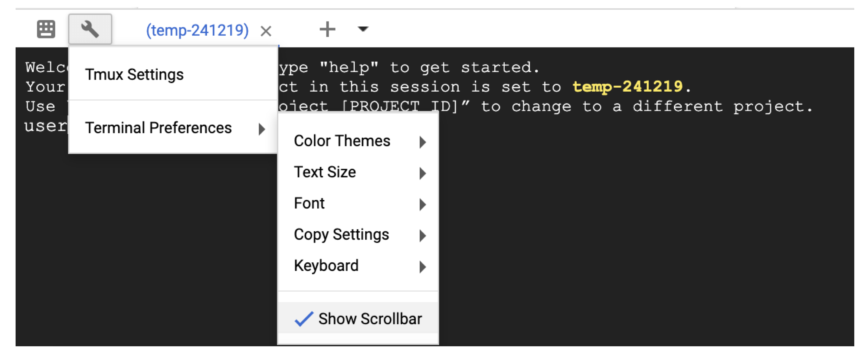
Task: Open the Text Size submenu
Action: (x=325, y=172)
